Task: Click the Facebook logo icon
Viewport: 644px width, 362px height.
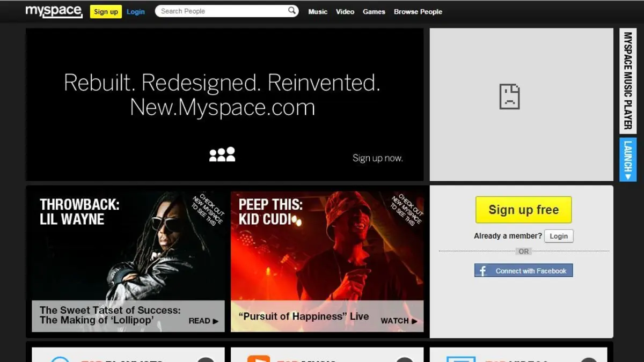Action: 482,271
